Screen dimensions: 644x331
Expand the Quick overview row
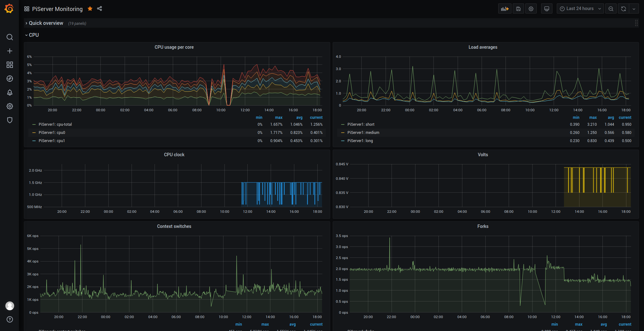click(46, 23)
